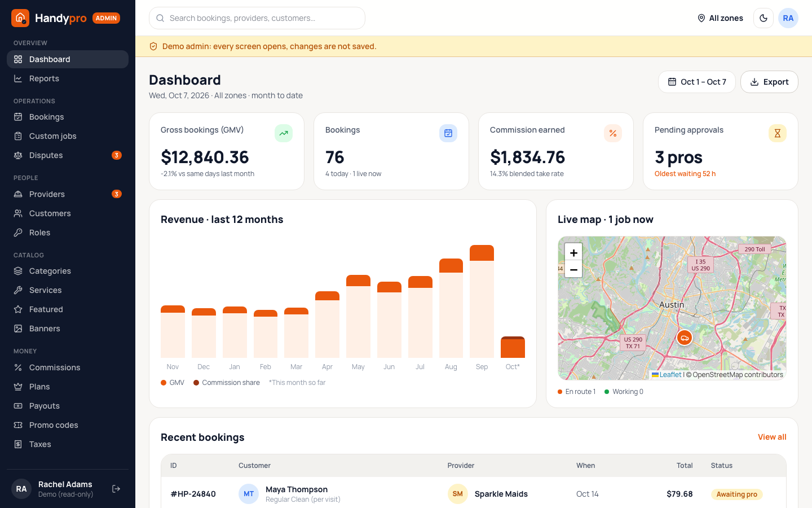Viewport: 812px width, 508px height.
Task: Click the Sparkle Maids provider name
Action: tap(501, 494)
